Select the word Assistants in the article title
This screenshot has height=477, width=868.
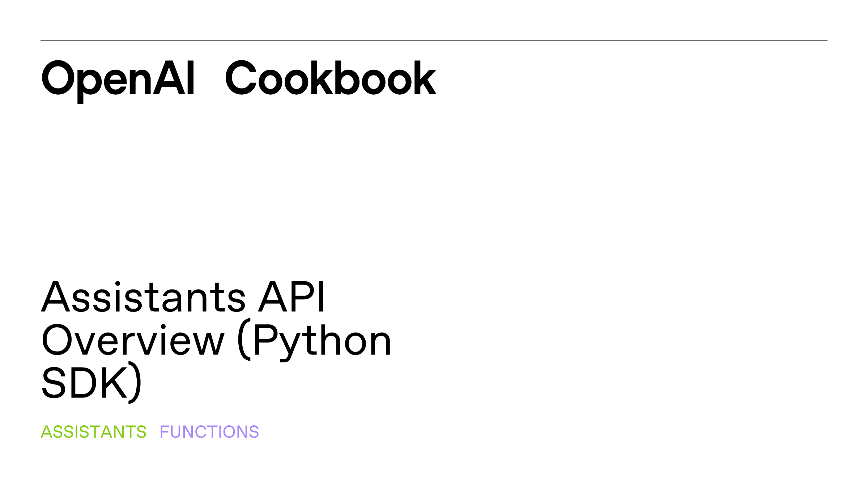(x=144, y=297)
